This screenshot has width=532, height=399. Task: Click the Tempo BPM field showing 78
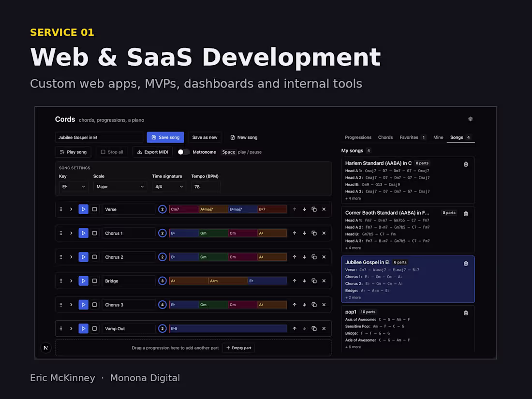point(206,187)
